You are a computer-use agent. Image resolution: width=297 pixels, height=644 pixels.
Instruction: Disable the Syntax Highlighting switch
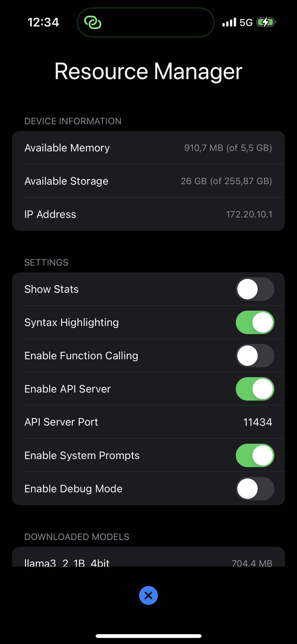(255, 322)
